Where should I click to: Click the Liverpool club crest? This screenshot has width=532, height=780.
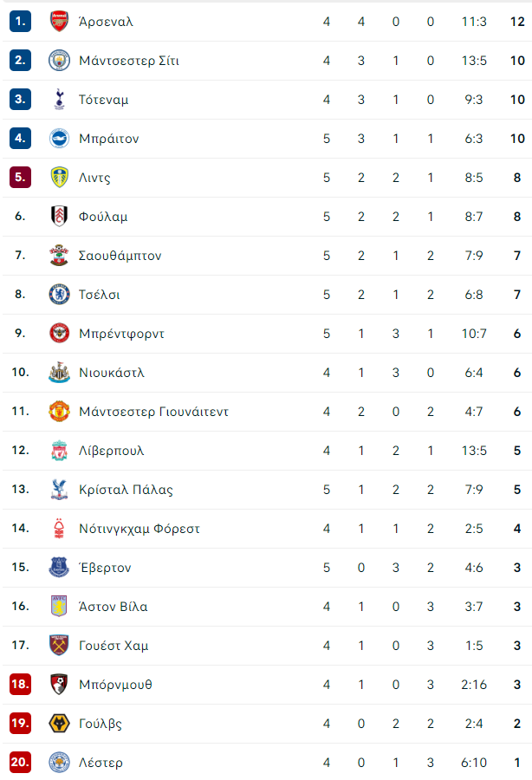pyautogui.click(x=59, y=450)
